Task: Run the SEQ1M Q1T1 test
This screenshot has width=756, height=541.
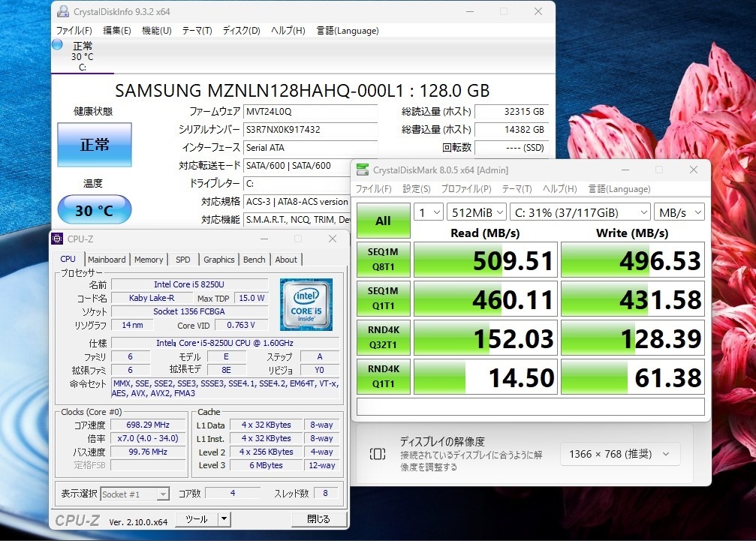Action: (384, 298)
